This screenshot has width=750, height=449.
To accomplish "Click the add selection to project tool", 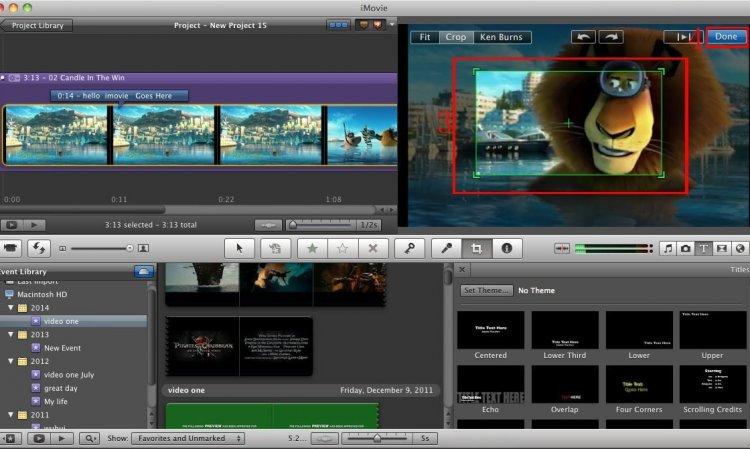I will pyautogui.click(x=275, y=248).
